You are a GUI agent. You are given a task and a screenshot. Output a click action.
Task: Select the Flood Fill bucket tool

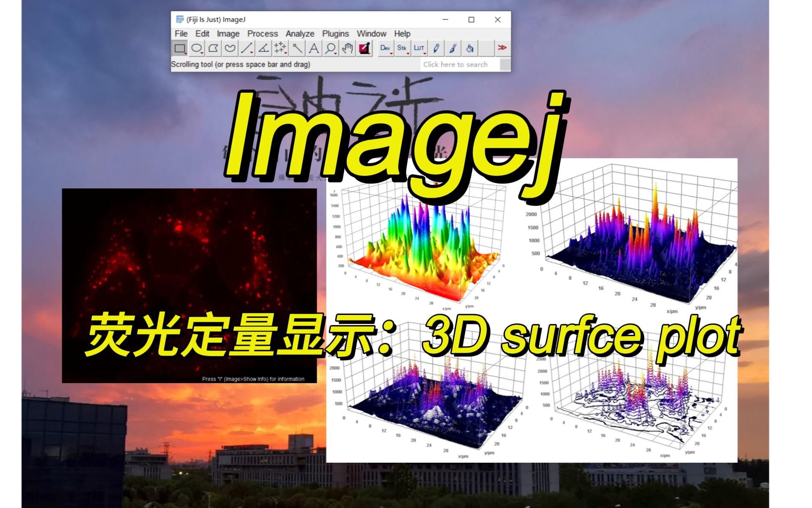469,48
